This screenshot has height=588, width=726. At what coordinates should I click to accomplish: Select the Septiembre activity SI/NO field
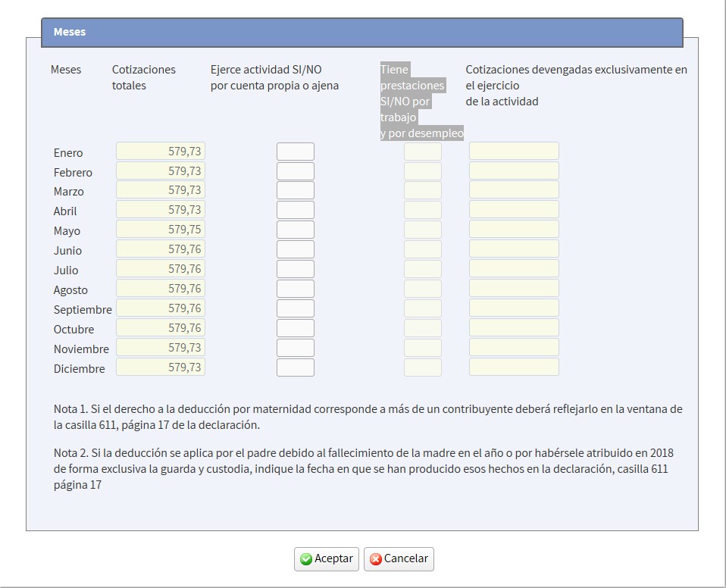click(x=295, y=308)
